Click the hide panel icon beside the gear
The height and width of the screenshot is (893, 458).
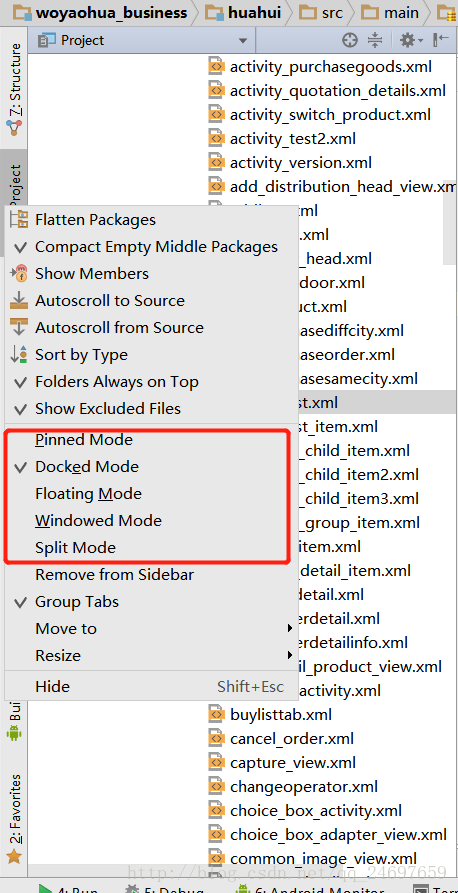point(441,40)
